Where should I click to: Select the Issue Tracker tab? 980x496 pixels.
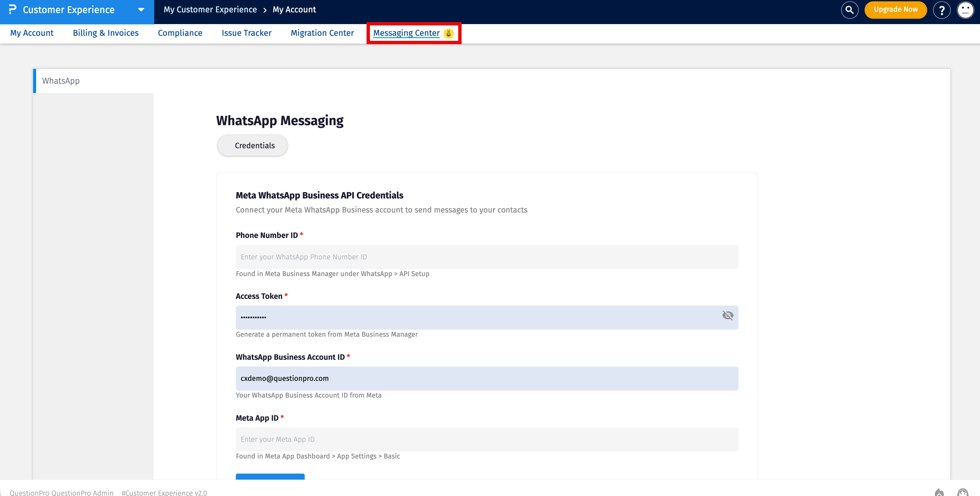(x=247, y=33)
